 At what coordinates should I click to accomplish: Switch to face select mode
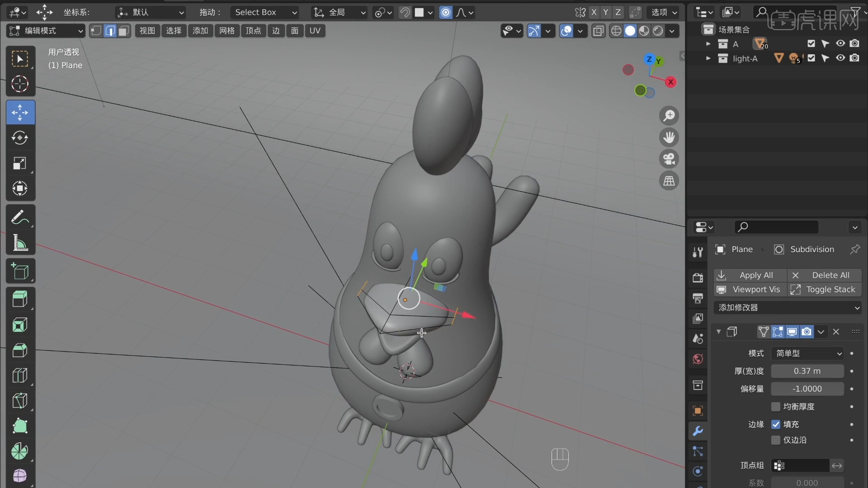point(123,31)
